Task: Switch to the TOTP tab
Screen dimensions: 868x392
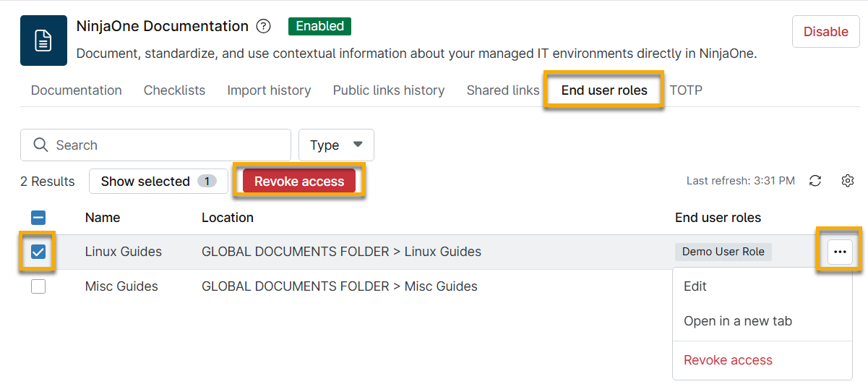Action: point(686,90)
